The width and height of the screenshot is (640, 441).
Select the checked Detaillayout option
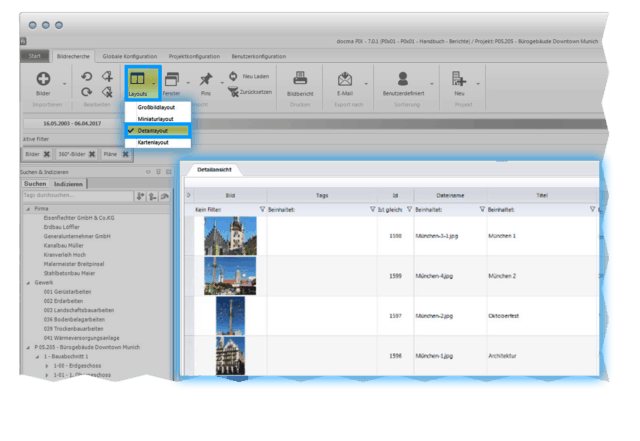coord(158,131)
